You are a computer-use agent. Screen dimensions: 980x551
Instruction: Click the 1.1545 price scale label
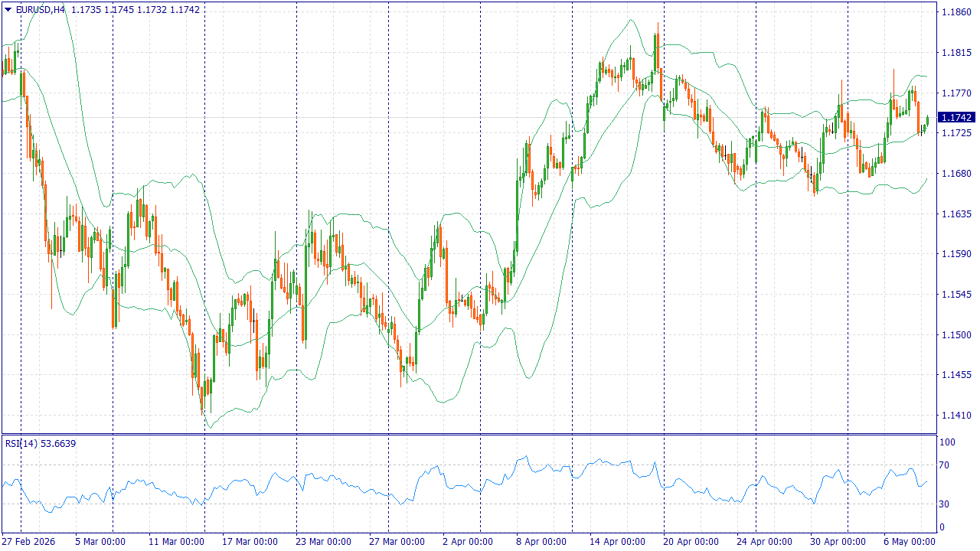[955, 294]
